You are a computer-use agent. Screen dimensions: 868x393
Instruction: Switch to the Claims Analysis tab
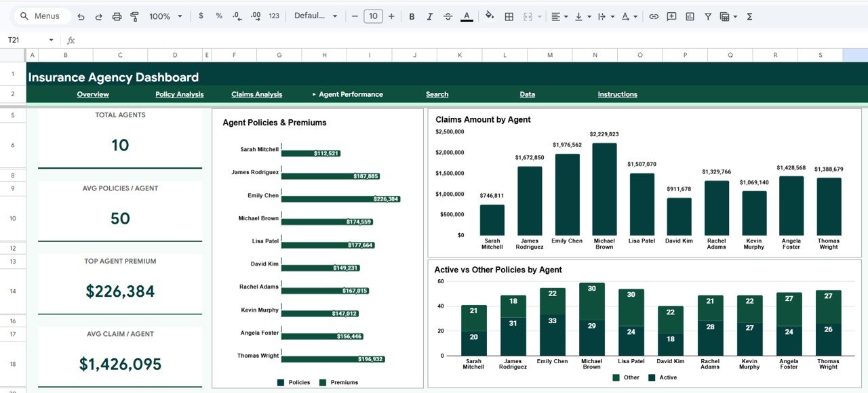[x=256, y=94]
